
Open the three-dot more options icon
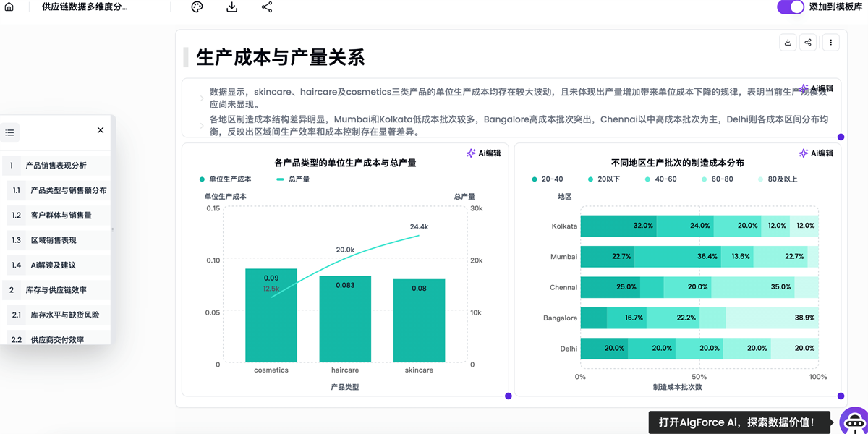[x=830, y=42]
